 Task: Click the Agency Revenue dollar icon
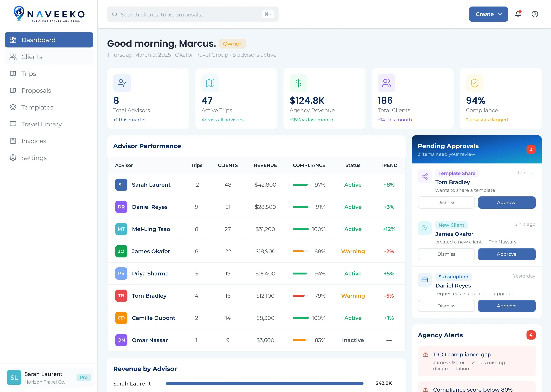point(298,83)
